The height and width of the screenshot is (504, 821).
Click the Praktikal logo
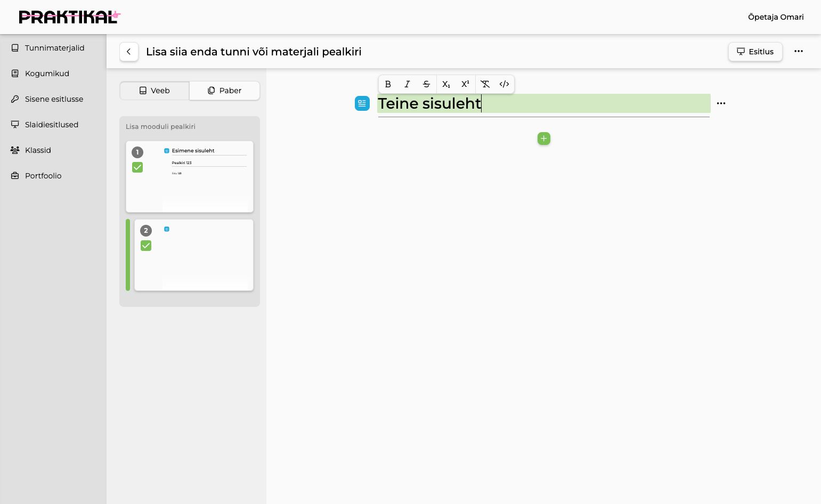click(70, 17)
